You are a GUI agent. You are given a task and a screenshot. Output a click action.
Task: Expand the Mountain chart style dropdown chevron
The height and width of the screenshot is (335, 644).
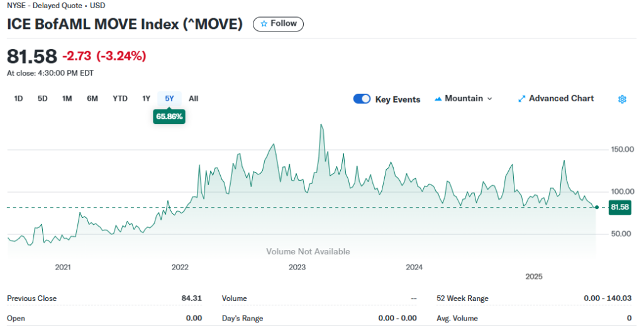click(x=489, y=99)
